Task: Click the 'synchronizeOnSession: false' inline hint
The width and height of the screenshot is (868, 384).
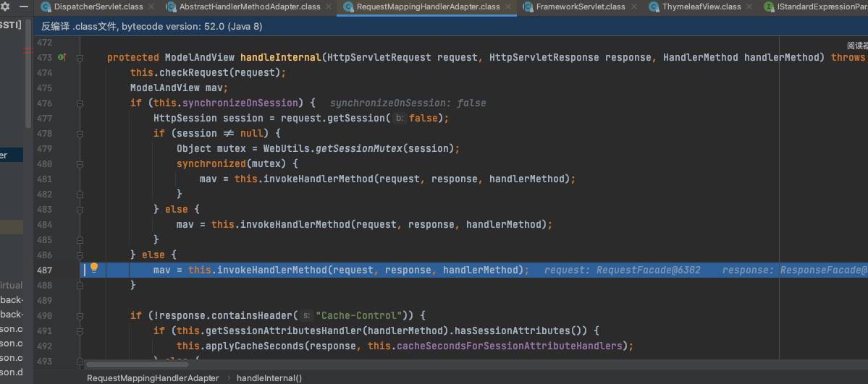Action: (x=408, y=103)
